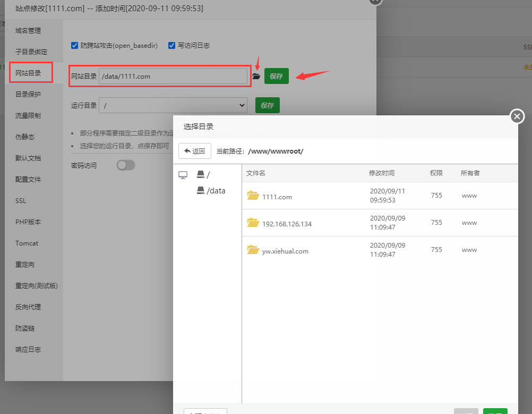Click the www owner of yw.xiehual.com row
532x414 pixels.
pyautogui.click(x=469, y=250)
